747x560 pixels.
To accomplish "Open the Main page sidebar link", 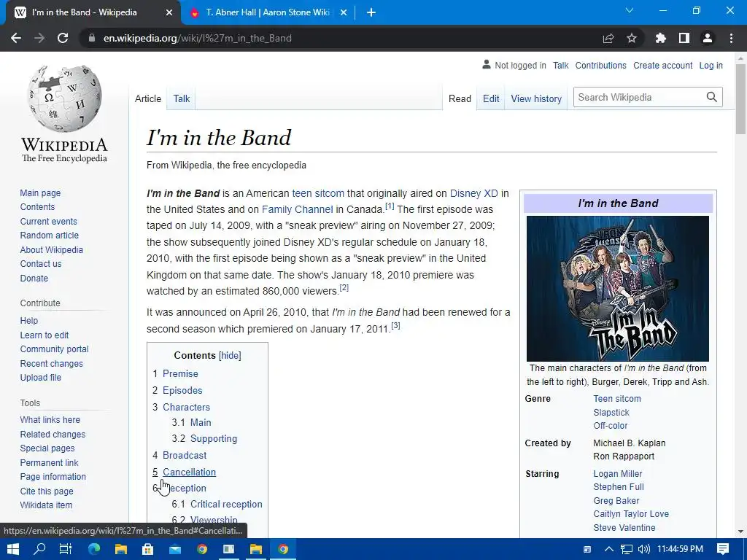I will 40,192.
